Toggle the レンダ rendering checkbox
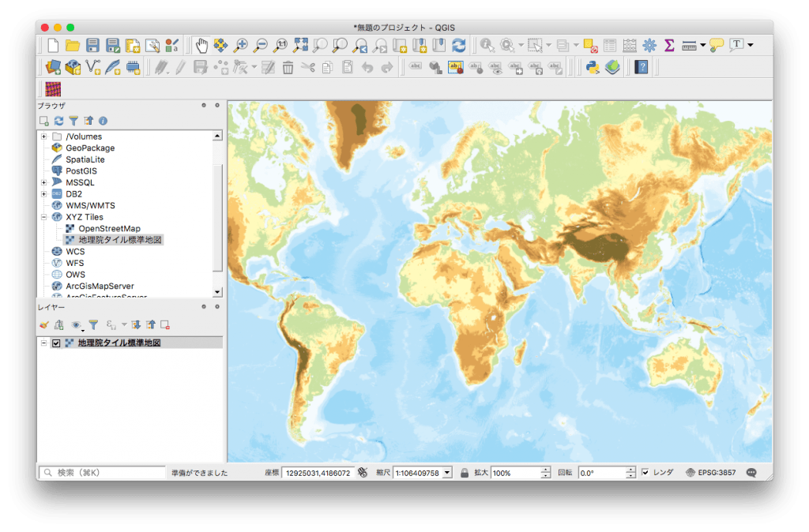 point(645,471)
